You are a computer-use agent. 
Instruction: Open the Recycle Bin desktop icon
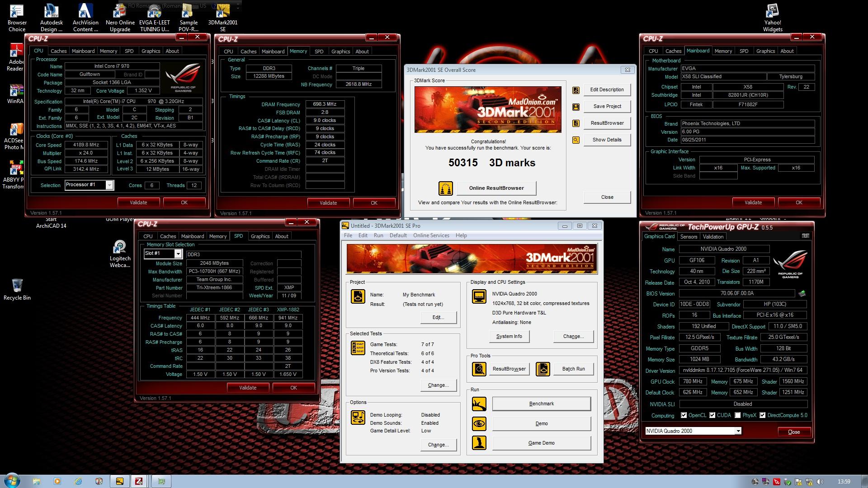17,289
